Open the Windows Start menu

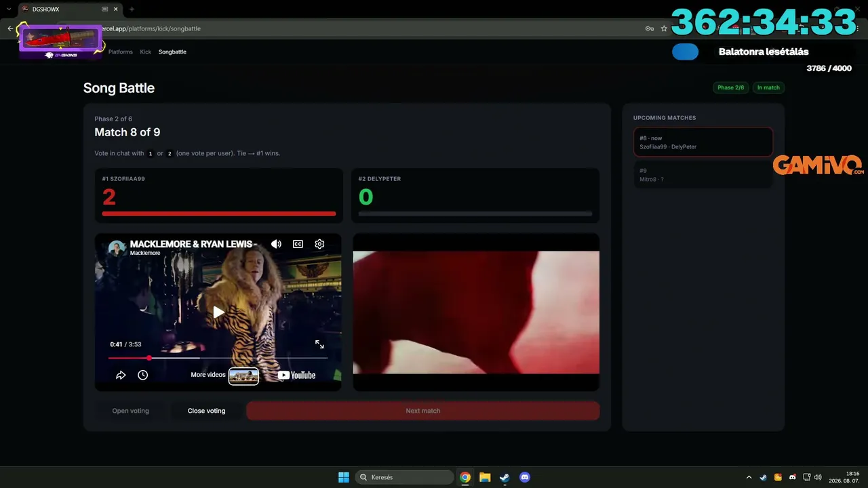(x=344, y=477)
